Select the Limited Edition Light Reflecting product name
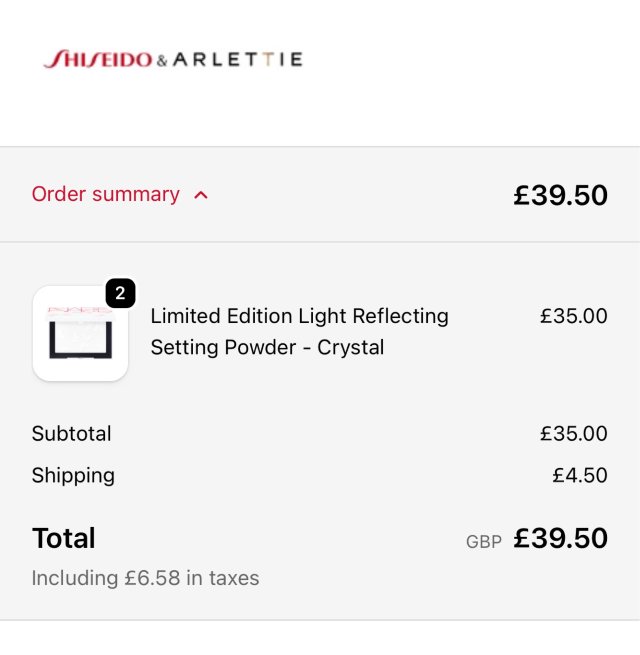This screenshot has width=640, height=655. [299, 316]
